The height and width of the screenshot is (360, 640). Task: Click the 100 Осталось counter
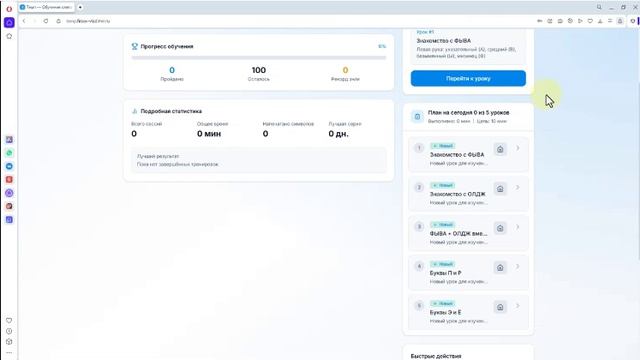[x=258, y=73]
